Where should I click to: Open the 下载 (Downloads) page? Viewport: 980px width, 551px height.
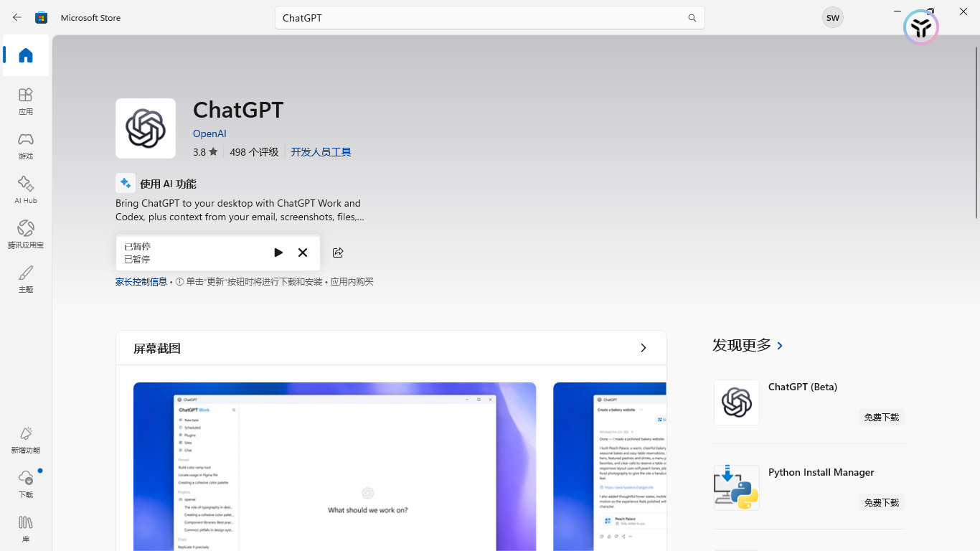pos(26,484)
